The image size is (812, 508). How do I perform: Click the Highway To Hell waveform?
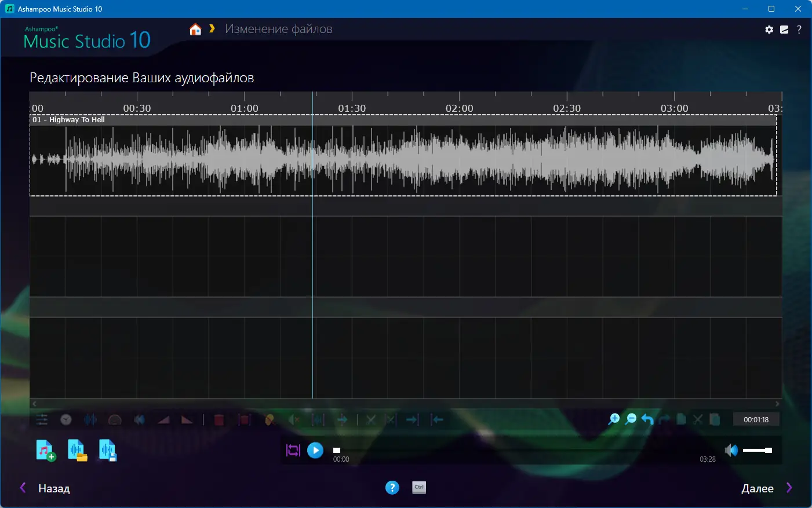(x=403, y=159)
